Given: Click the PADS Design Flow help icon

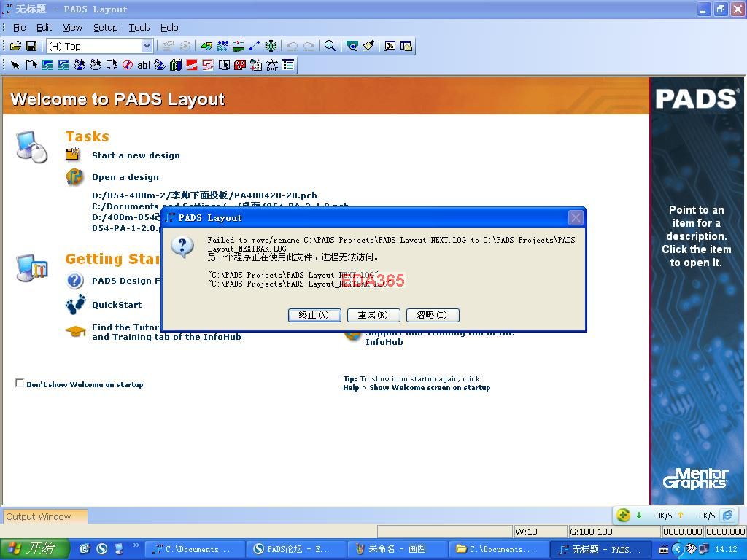Looking at the screenshot, I should (x=75, y=281).
